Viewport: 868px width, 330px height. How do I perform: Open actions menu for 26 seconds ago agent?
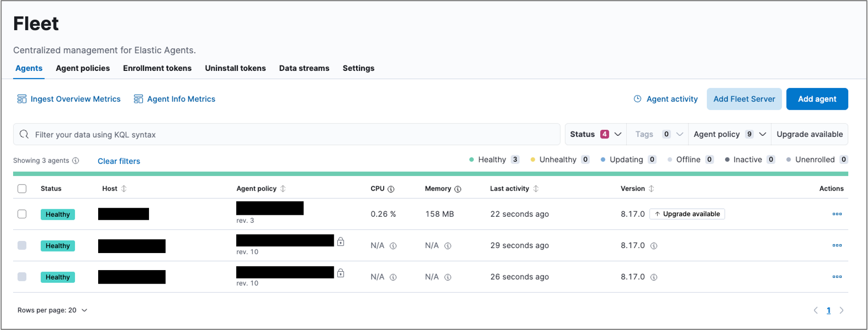(837, 277)
